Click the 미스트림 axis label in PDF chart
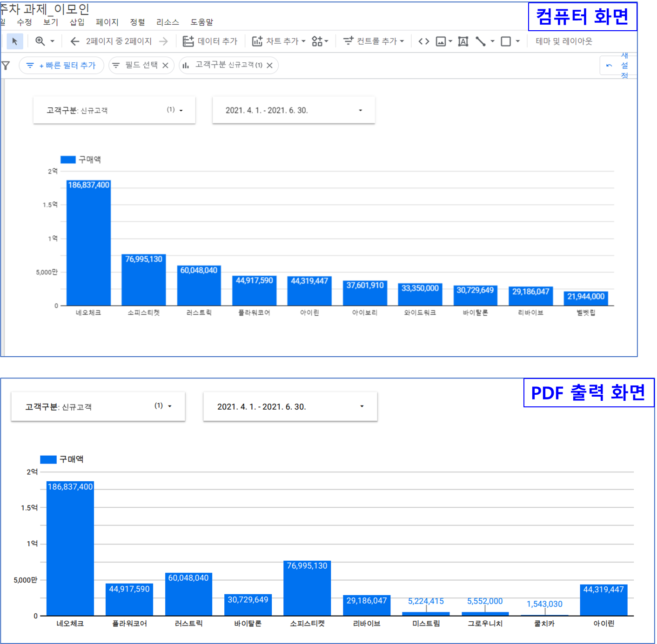 pos(426,624)
